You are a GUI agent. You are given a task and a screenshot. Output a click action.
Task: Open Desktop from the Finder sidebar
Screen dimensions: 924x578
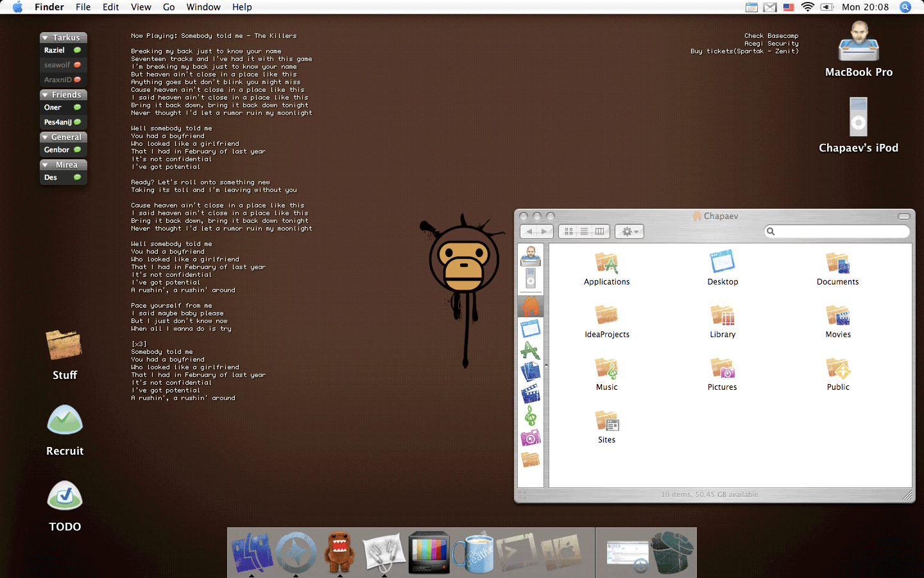pyautogui.click(x=531, y=329)
